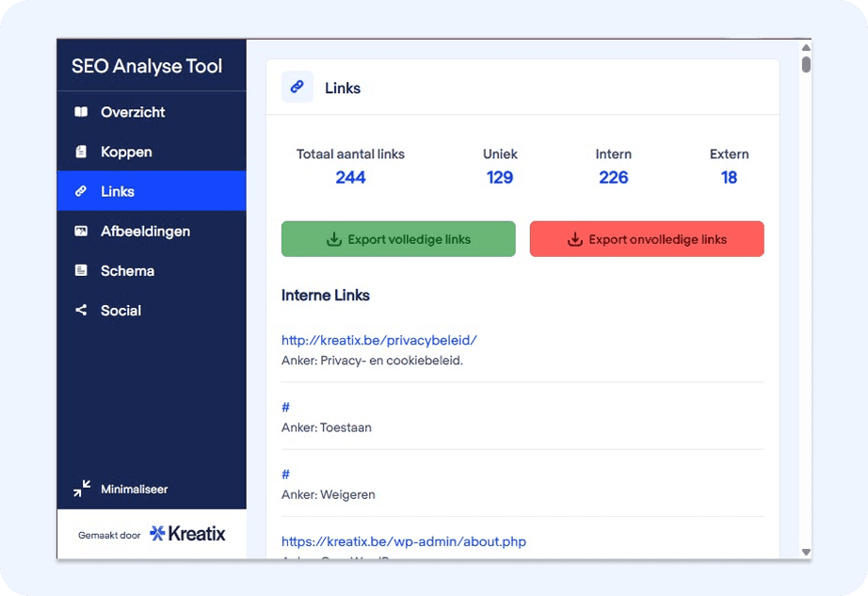Click the Uniek value 129
This screenshot has height=596, width=868.
pyautogui.click(x=500, y=177)
